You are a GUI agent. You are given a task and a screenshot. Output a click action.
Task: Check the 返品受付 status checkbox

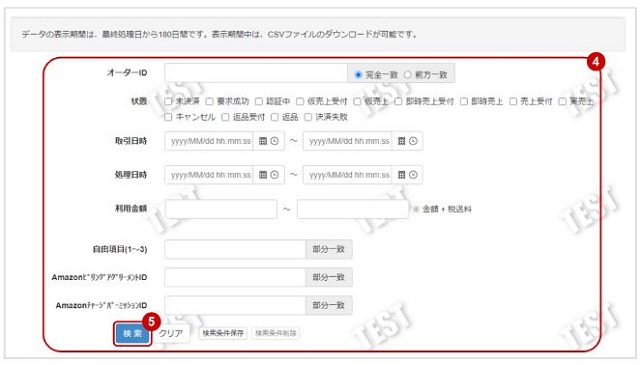tap(225, 117)
